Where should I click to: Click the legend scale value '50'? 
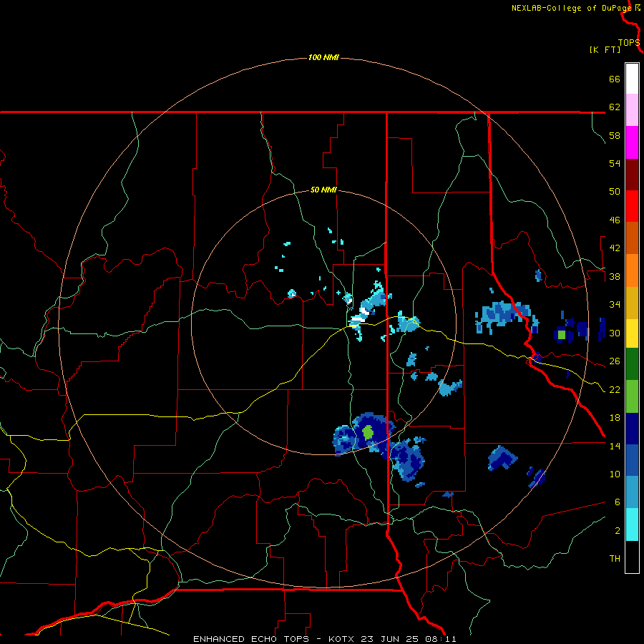coord(615,192)
